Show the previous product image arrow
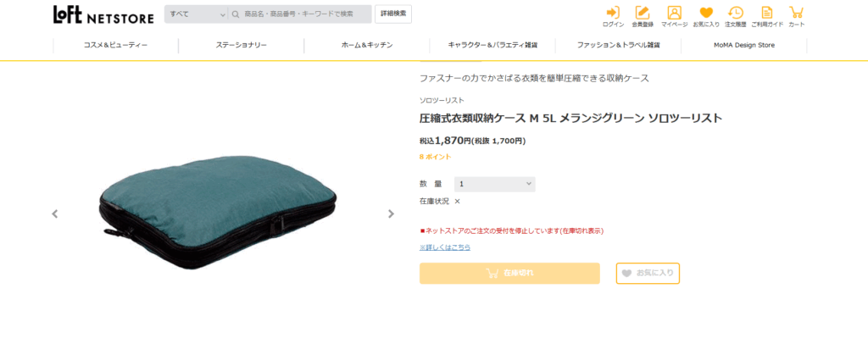Viewport: 868px width, 344px height. click(55, 214)
